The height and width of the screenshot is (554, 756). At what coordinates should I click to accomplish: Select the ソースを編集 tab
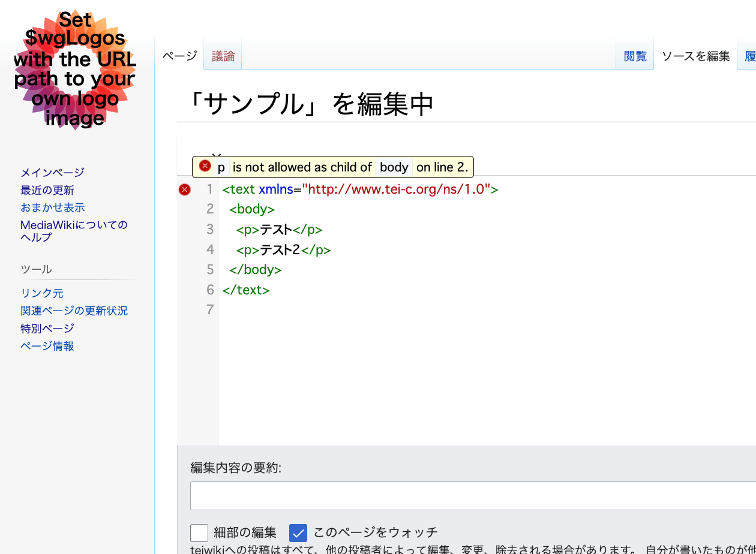(696, 56)
